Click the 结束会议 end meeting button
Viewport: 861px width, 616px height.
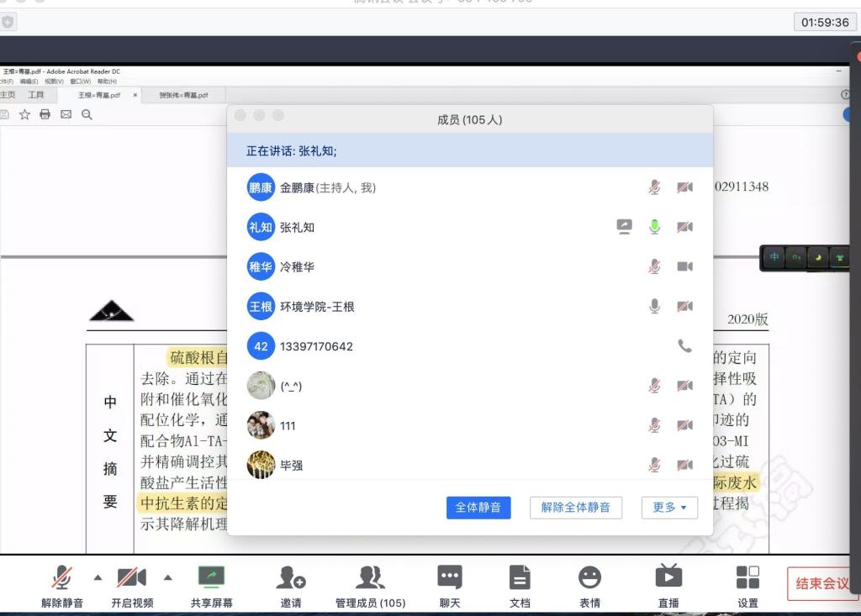point(822,583)
